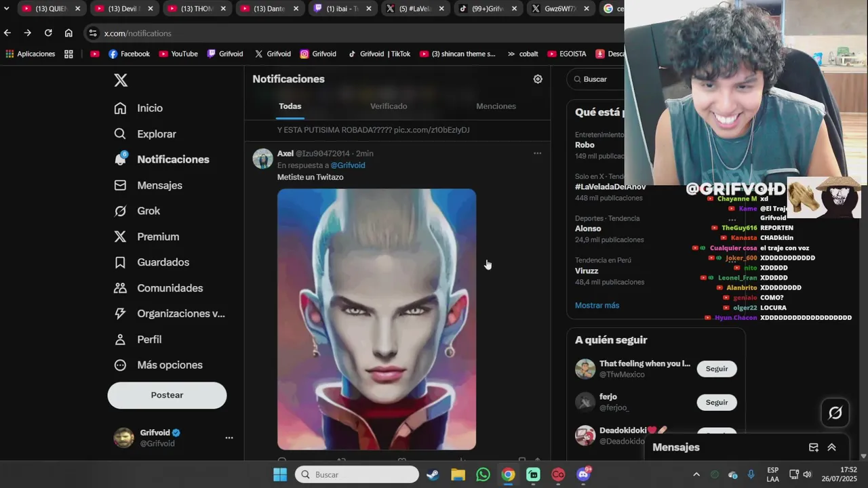Switch to the Menciones tab
Image resolution: width=868 pixels, height=488 pixels.
point(496,106)
